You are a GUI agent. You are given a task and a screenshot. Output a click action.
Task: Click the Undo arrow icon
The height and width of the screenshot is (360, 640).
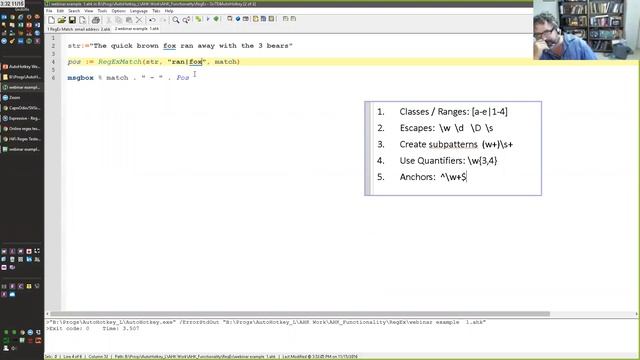(x=152, y=20)
